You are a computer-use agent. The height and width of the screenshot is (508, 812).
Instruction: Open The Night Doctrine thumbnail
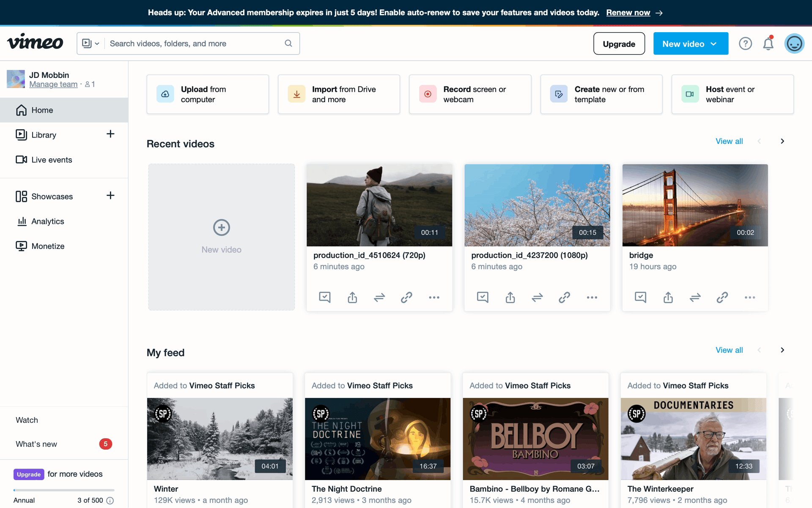(378, 439)
